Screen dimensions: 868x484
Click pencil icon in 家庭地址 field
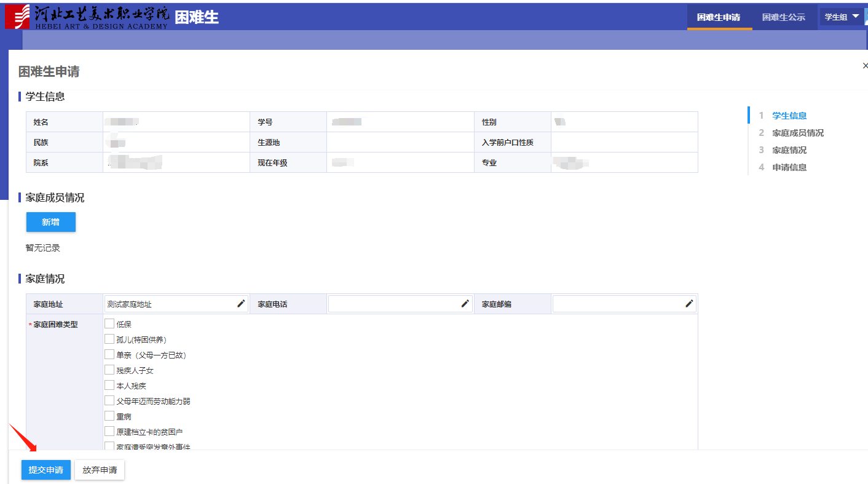tap(241, 304)
